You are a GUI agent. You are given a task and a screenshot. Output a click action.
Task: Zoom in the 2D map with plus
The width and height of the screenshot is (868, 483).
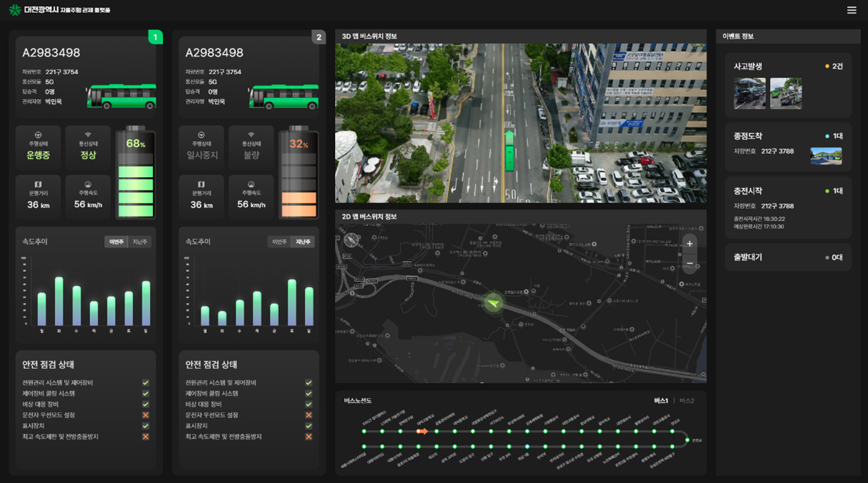click(689, 244)
